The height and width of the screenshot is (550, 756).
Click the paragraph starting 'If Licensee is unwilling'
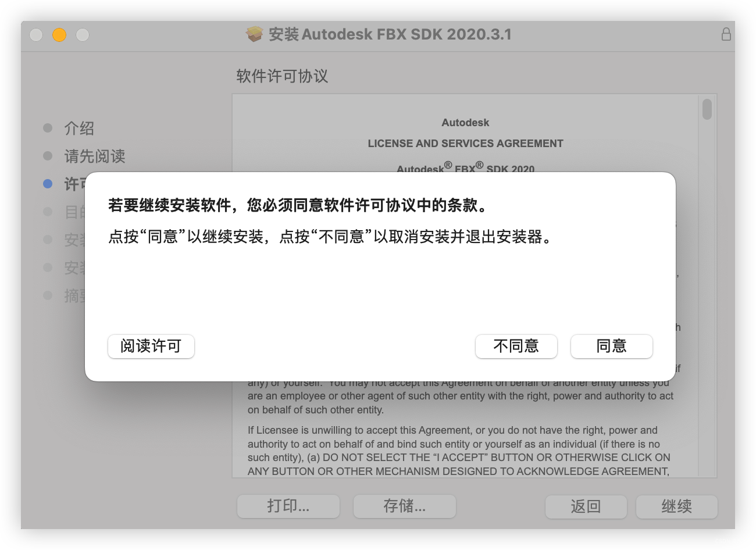tap(460, 451)
